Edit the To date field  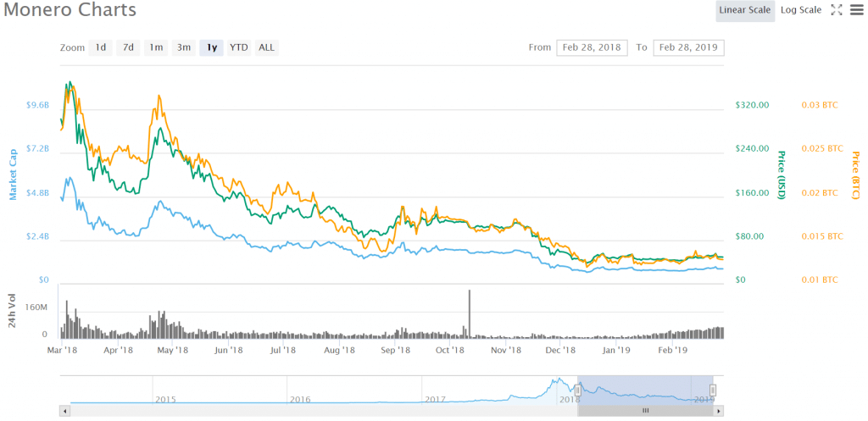tap(688, 47)
